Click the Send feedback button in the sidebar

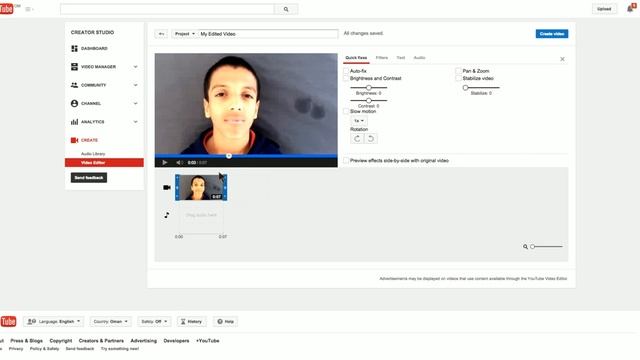[89, 178]
